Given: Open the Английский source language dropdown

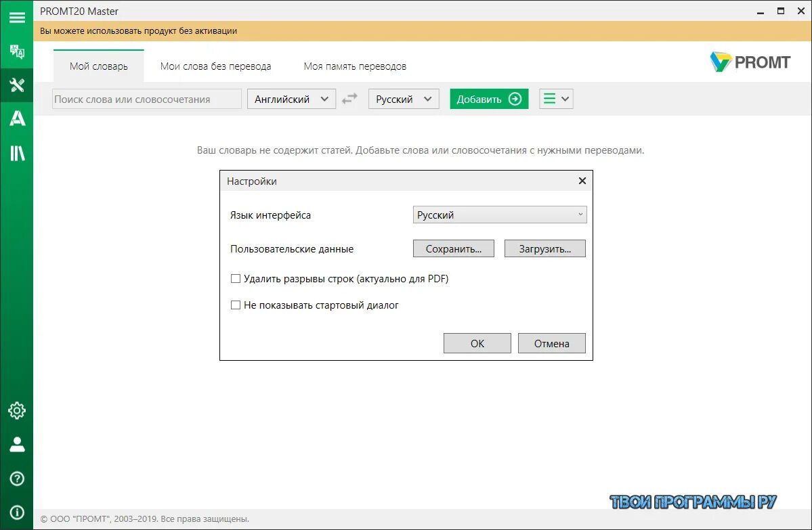Looking at the screenshot, I should click(292, 99).
